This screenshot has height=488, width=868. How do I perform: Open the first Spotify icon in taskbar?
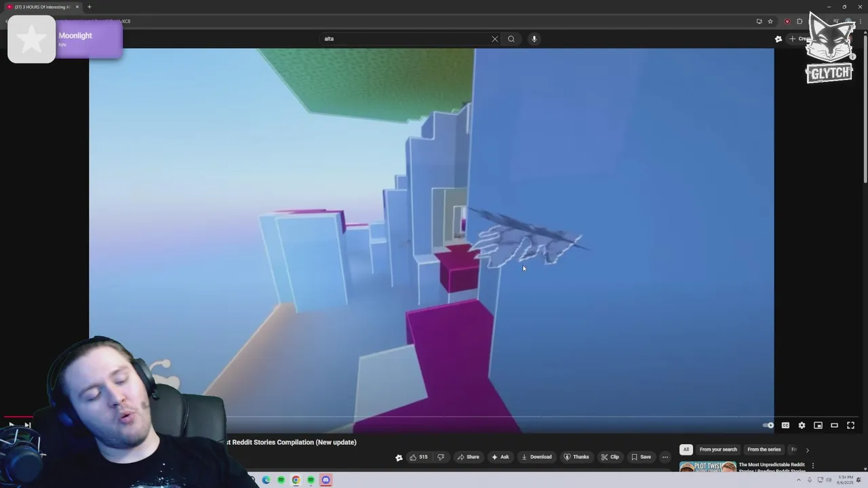(x=281, y=480)
